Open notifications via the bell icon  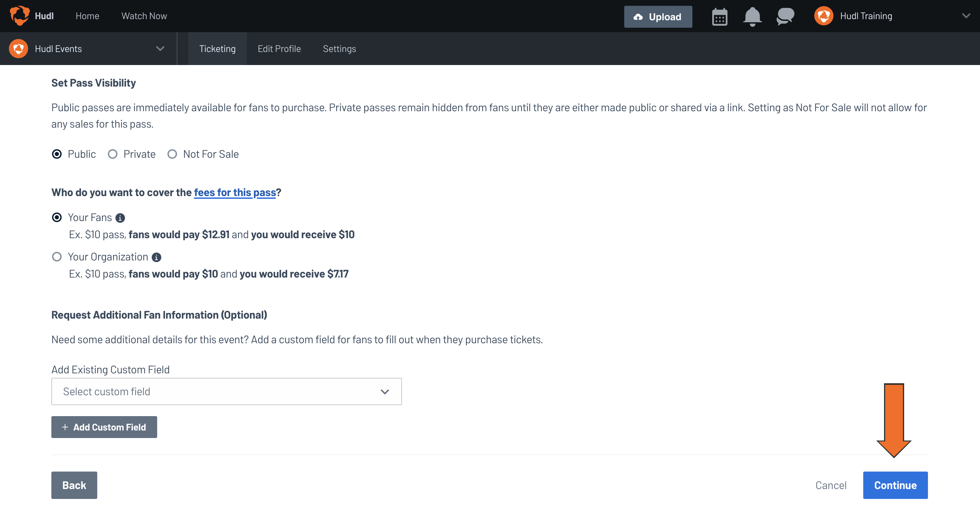coord(752,16)
